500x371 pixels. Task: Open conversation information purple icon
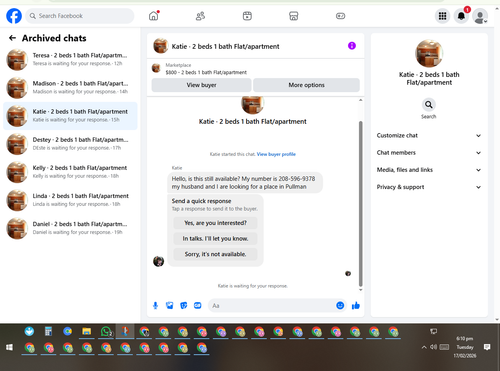click(x=352, y=46)
